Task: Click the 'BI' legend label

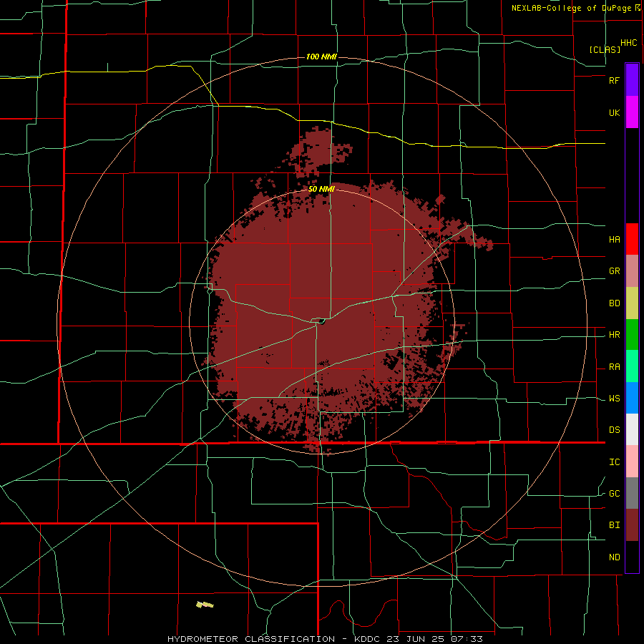Action: [614, 525]
